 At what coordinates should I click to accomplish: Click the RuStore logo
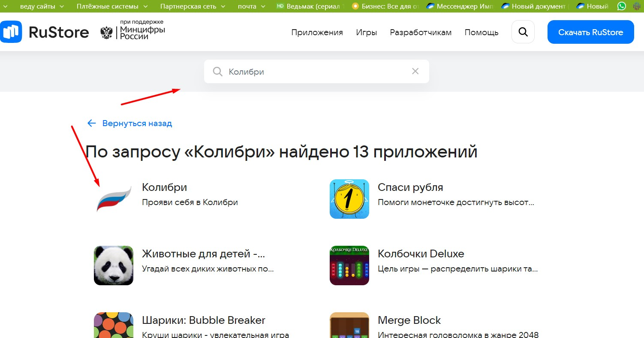45,32
